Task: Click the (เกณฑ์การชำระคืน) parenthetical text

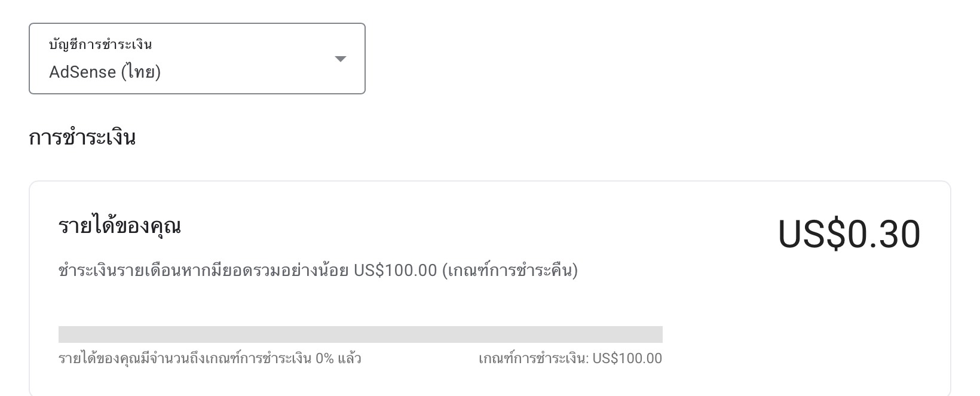Action: pyautogui.click(x=510, y=271)
